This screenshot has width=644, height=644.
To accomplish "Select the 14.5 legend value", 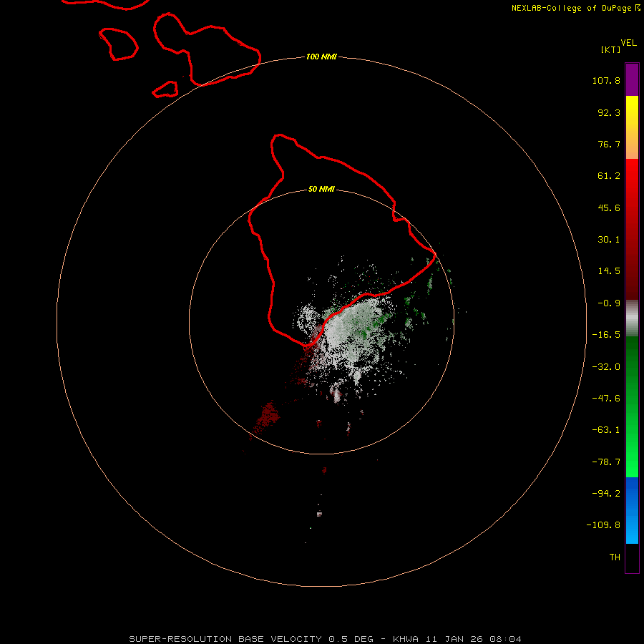I will pyautogui.click(x=609, y=271).
